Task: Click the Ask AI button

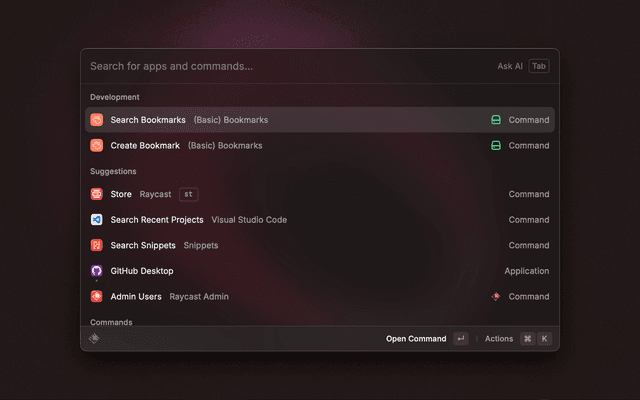Action: 510,66
